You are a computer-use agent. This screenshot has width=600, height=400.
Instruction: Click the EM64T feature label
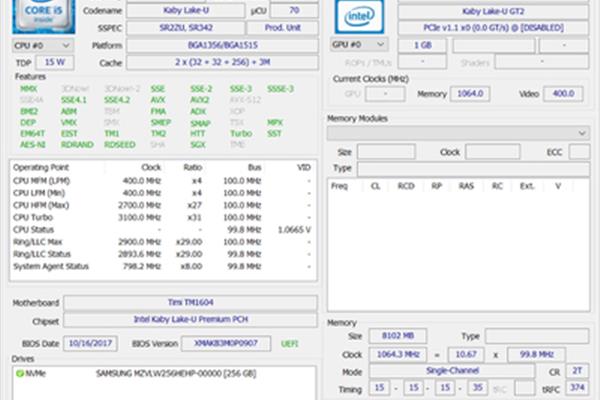[x=33, y=134]
